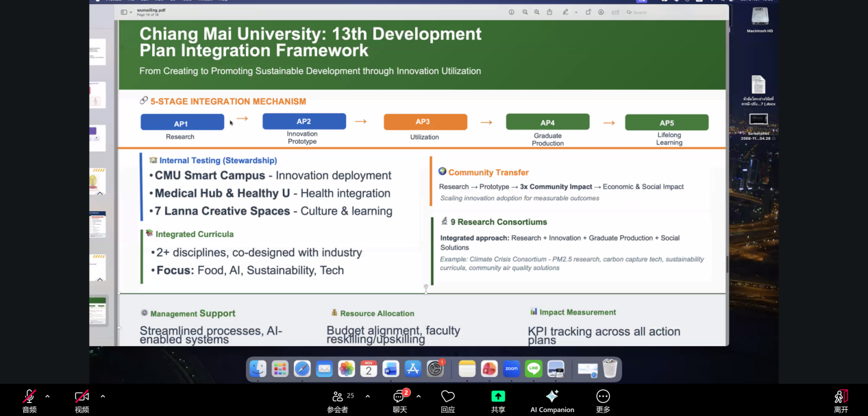This screenshot has height=416, width=868.
Task: Open AI Companion
Action: pyautogui.click(x=552, y=397)
